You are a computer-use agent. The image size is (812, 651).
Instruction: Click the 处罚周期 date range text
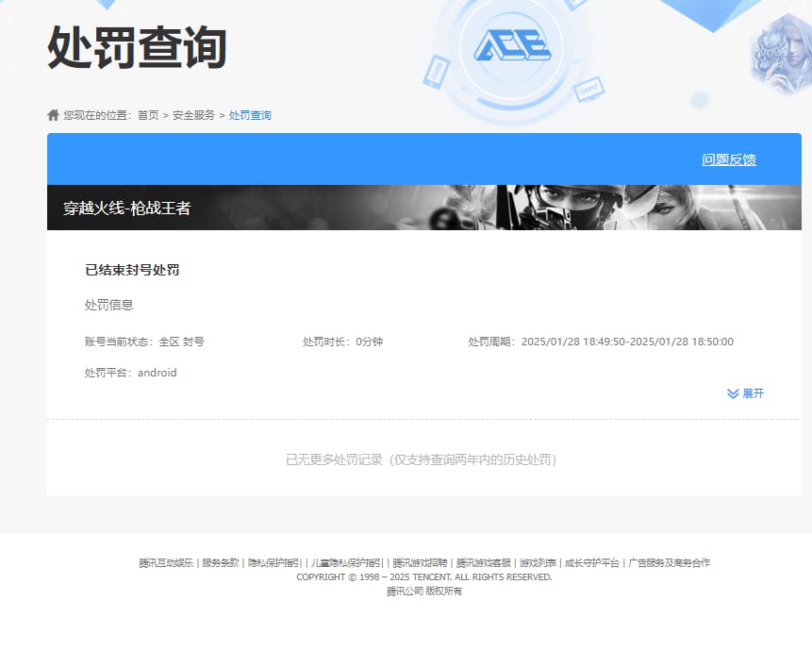coord(601,342)
